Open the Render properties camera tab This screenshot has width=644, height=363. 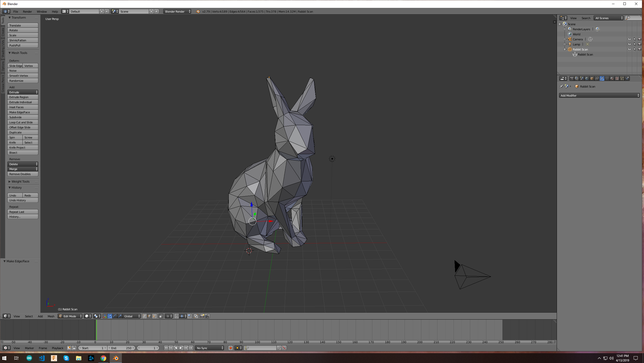tap(572, 78)
